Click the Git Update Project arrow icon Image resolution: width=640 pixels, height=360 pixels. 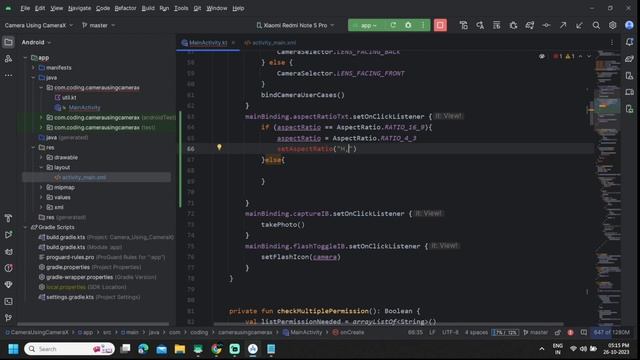(579, 25)
